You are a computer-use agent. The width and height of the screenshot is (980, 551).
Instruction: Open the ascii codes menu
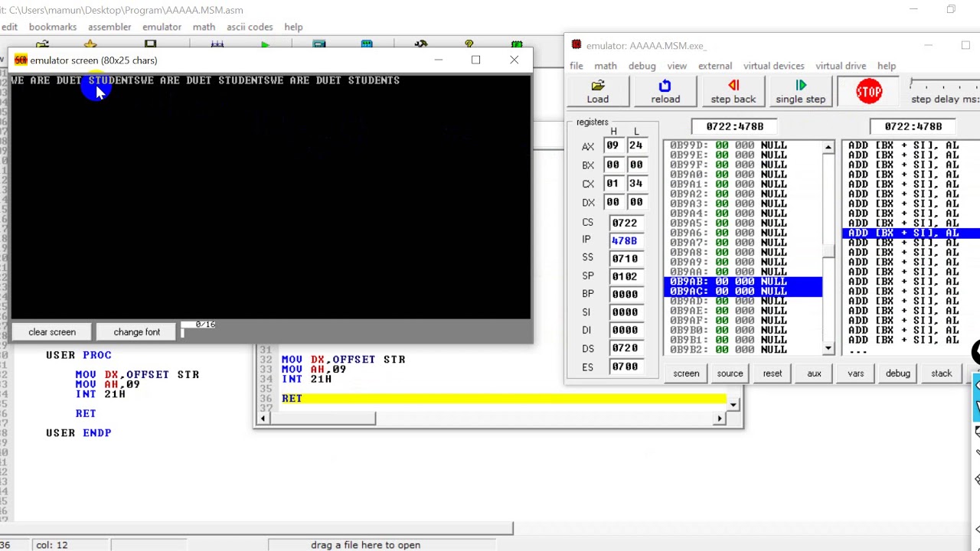(250, 27)
